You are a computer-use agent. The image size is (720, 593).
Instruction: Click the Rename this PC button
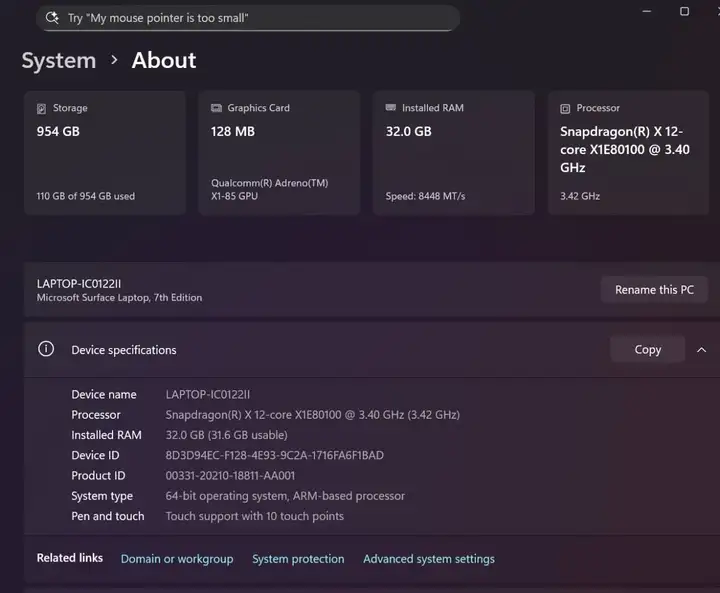coord(654,290)
